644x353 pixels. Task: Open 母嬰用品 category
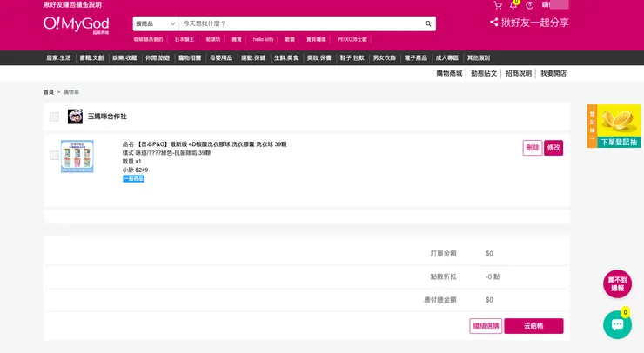click(221, 58)
